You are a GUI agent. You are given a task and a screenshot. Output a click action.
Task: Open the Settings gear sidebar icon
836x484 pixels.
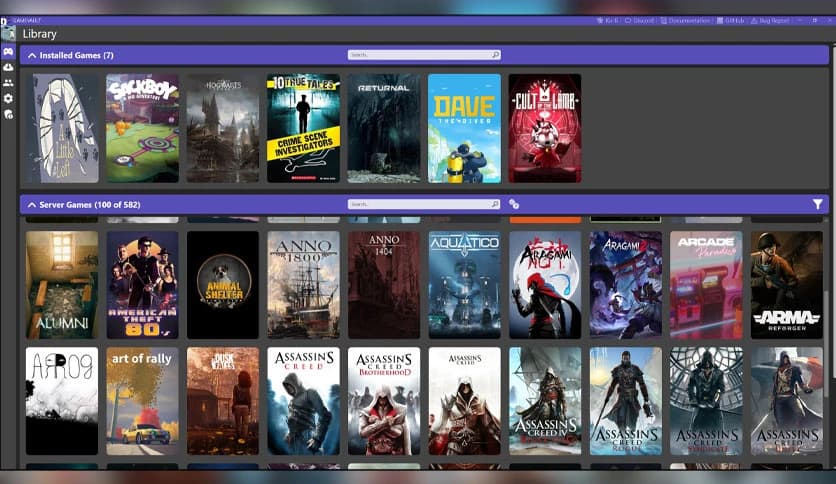[x=8, y=99]
